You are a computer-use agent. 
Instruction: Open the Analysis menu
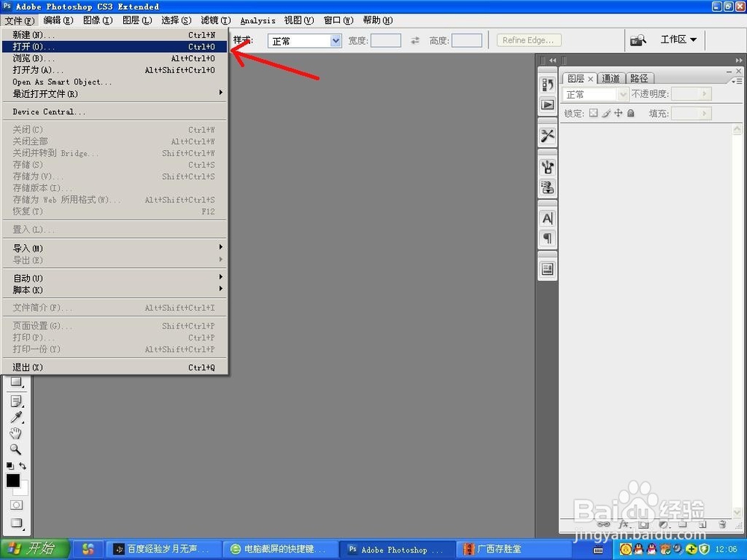coord(258,20)
